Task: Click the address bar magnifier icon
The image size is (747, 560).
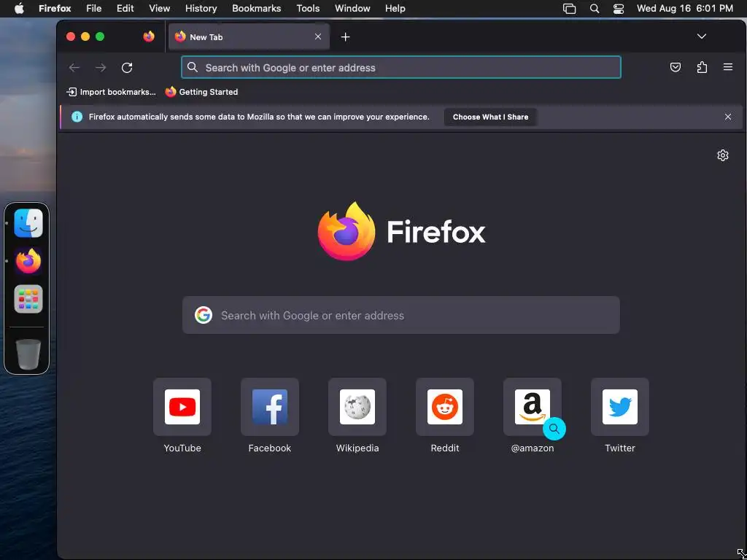Action: pyautogui.click(x=193, y=67)
